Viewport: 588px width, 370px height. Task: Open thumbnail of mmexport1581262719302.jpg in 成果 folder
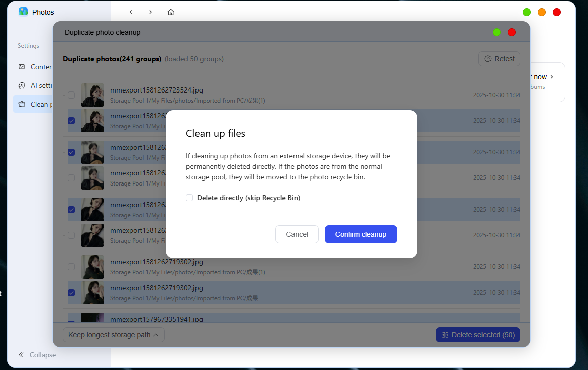coord(92,292)
